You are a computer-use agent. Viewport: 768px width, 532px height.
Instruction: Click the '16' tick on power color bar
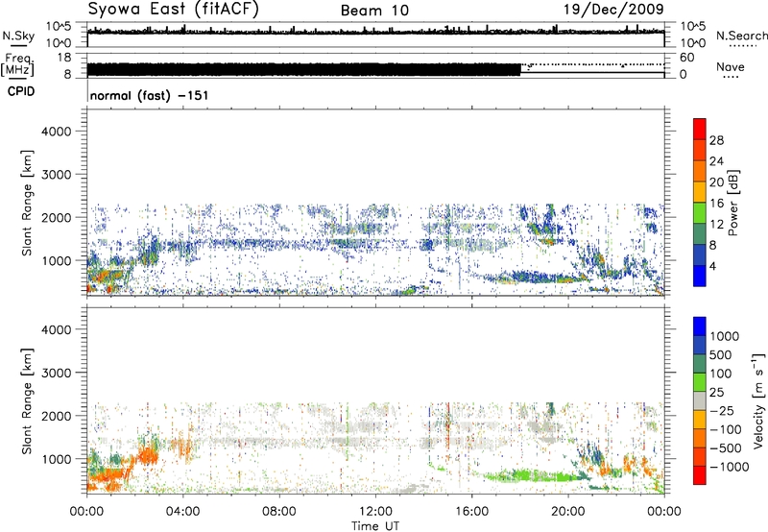tap(716, 204)
